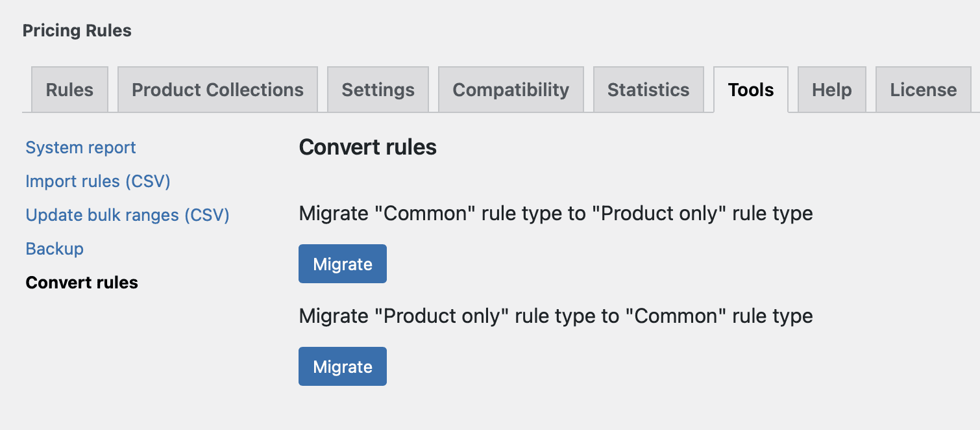This screenshot has width=980, height=430.
Task: Switch to the Settings tab
Action: pos(378,90)
